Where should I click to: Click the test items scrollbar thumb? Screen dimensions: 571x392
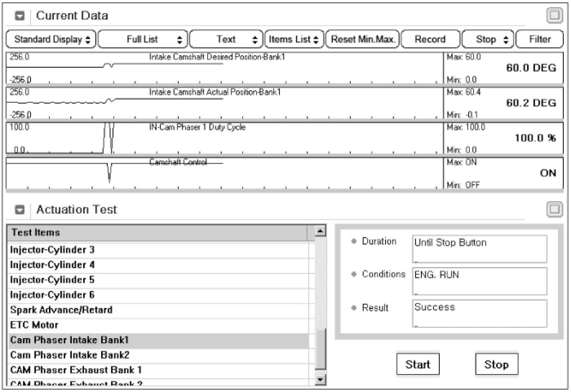click(x=321, y=348)
